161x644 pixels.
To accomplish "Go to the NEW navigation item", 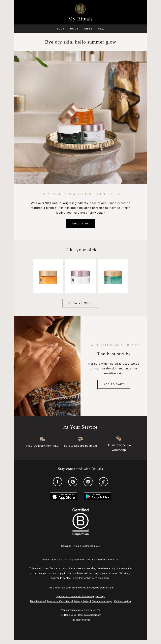I will tap(101, 29).
